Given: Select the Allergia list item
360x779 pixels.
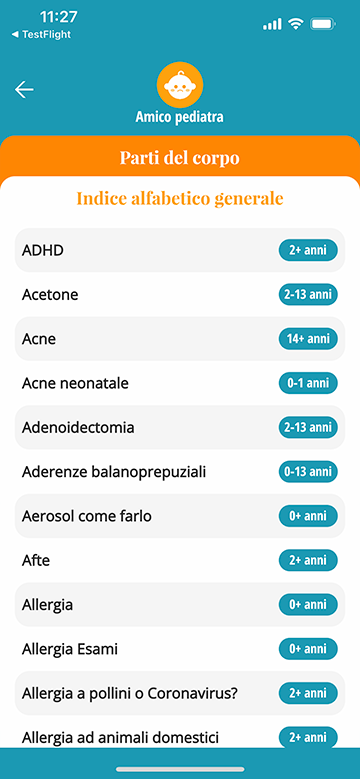Looking at the screenshot, I should (x=180, y=605).
